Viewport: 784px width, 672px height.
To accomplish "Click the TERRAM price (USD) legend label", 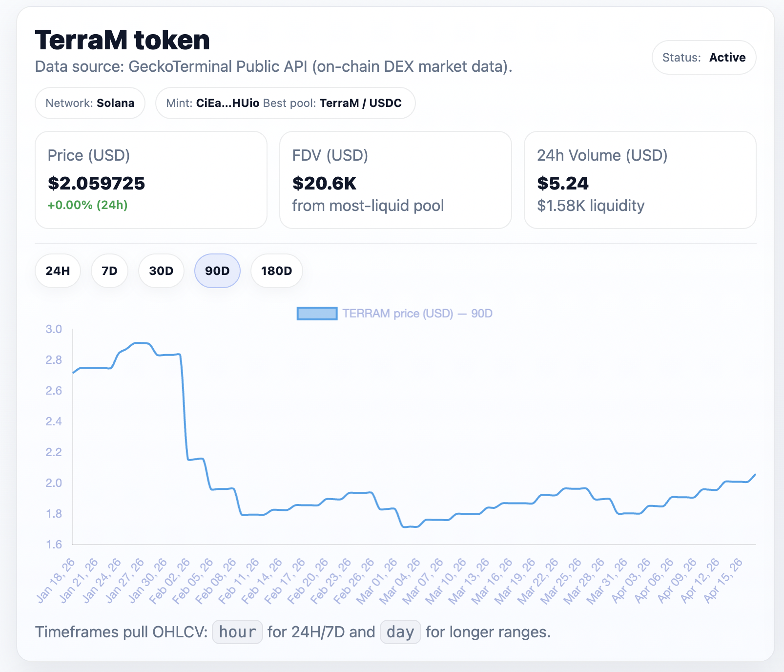I will pos(417,314).
